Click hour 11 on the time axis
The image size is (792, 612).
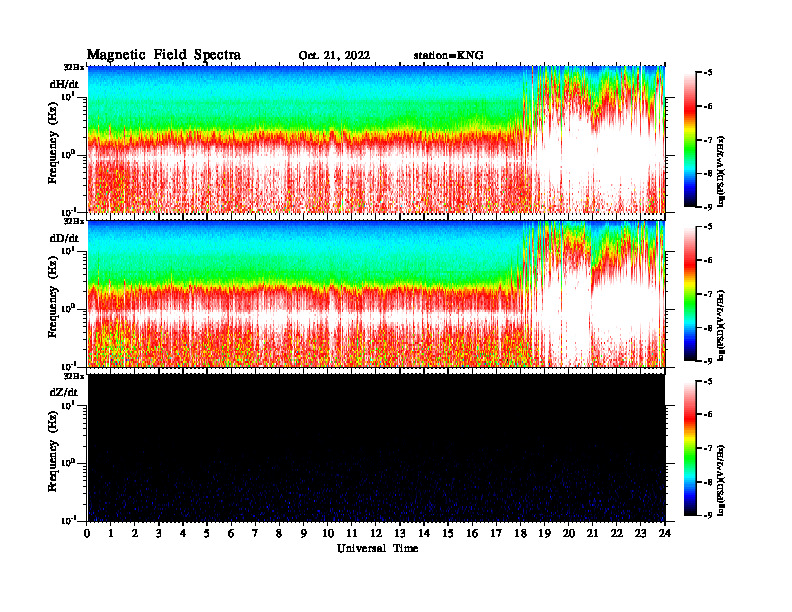pos(352,533)
